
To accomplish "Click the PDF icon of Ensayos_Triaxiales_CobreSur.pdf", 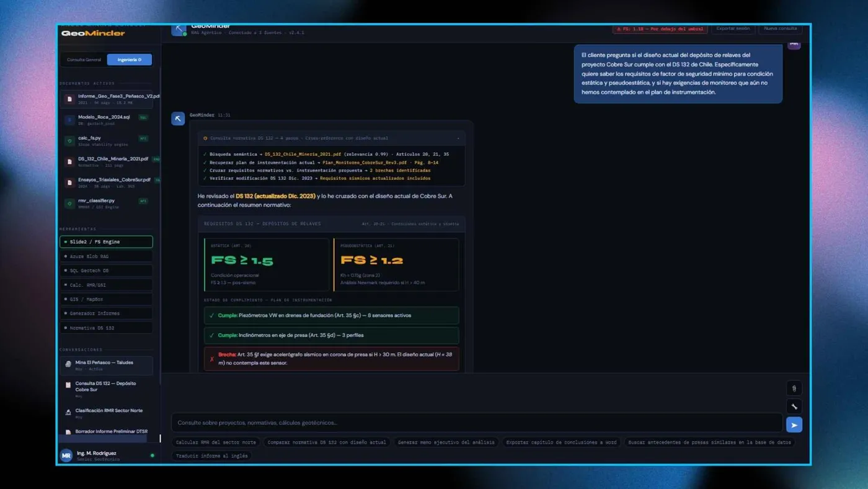I will point(70,182).
